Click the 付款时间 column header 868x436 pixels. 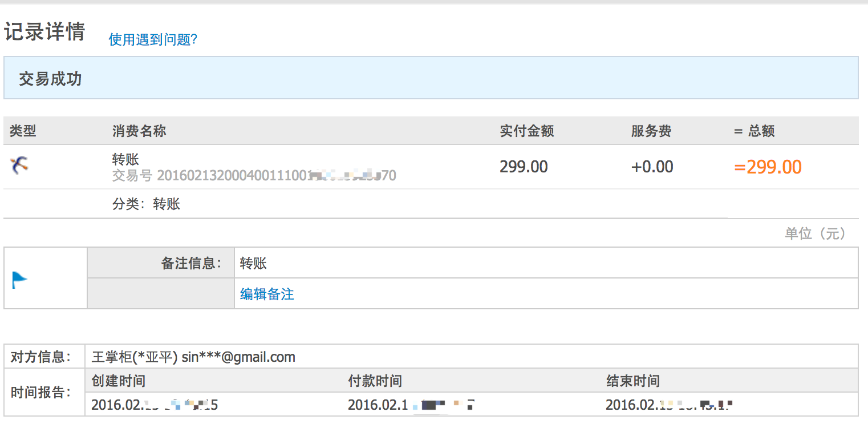tap(375, 381)
